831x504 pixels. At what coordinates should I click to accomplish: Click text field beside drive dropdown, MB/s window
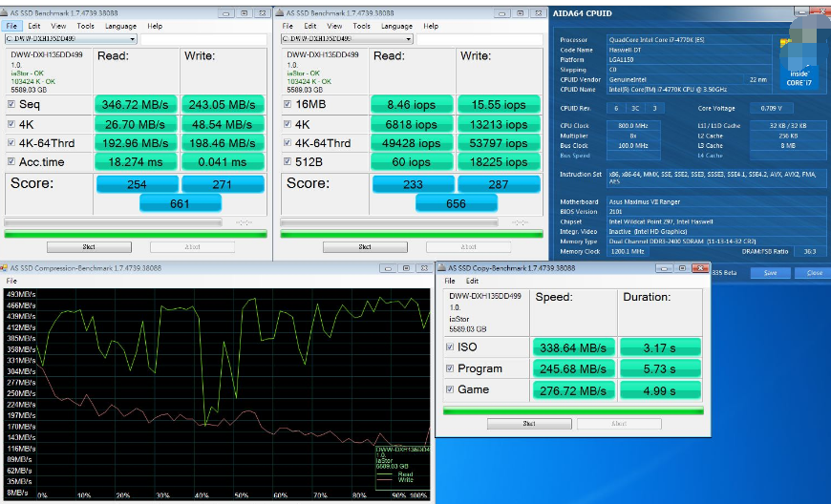coord(203,39)
